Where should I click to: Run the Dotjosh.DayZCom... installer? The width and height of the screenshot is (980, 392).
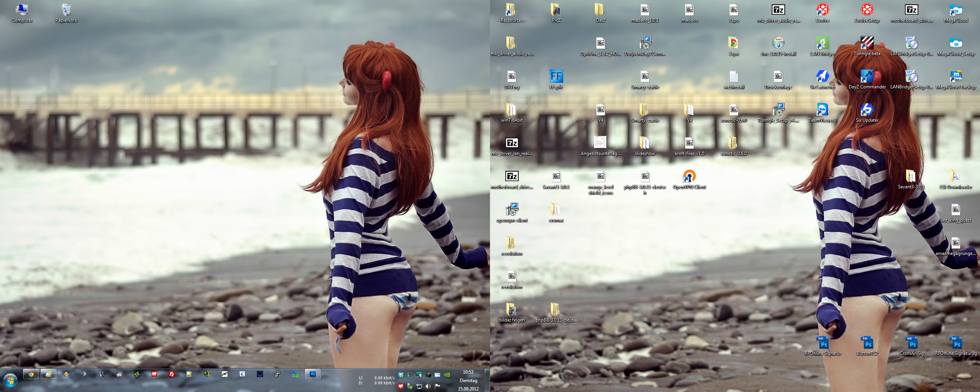coord(645,46)
